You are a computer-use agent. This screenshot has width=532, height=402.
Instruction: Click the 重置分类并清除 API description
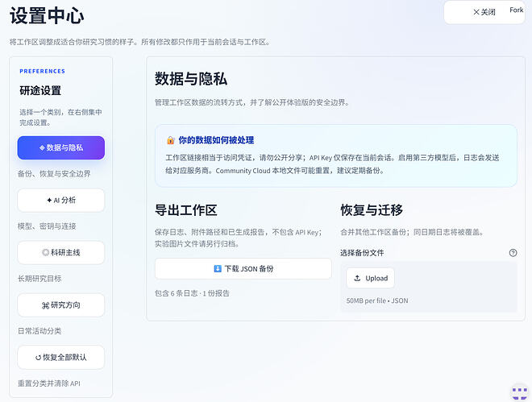point(49,383)
